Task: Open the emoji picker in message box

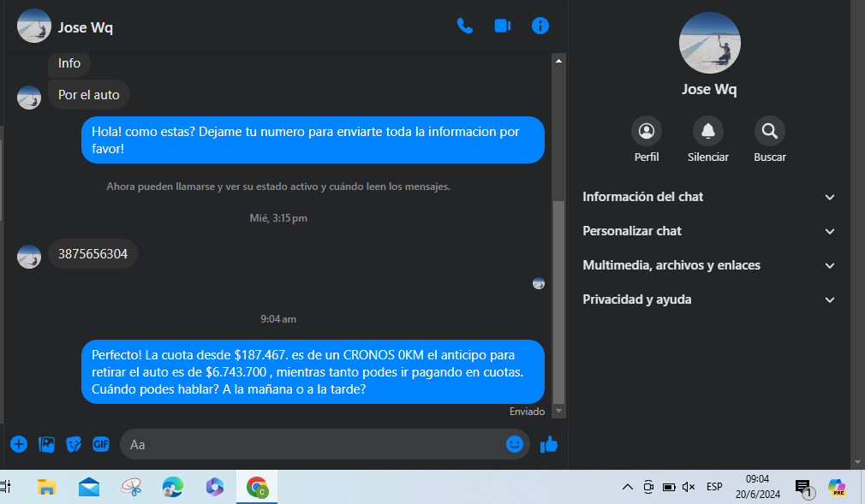Action: tap(514, 444)
